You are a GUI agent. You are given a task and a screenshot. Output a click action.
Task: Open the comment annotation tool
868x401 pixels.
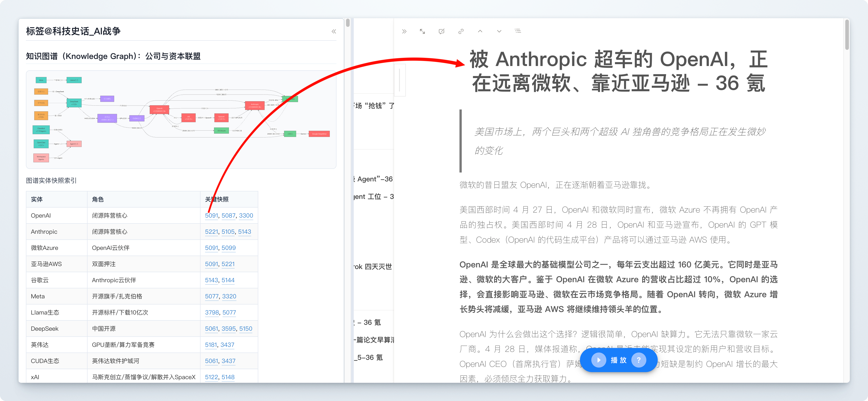point(442,31)
